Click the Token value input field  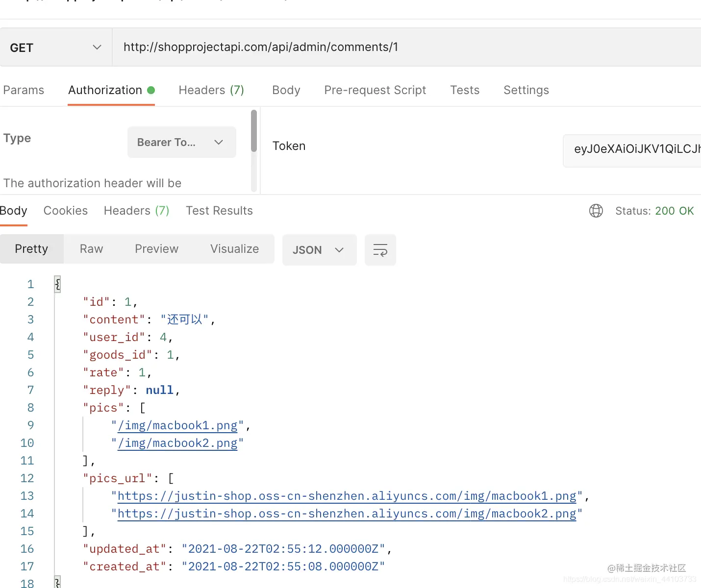click(x=632, y=151)
